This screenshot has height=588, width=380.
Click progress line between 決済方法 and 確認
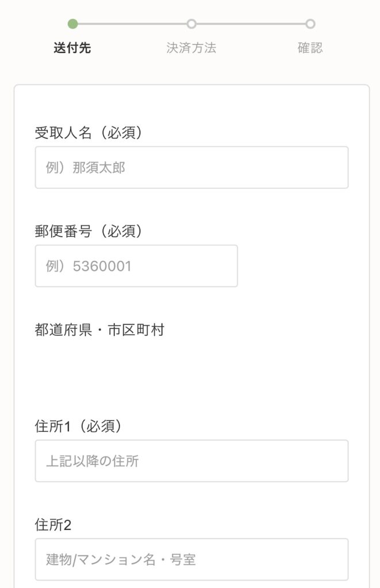coord(251,24)
